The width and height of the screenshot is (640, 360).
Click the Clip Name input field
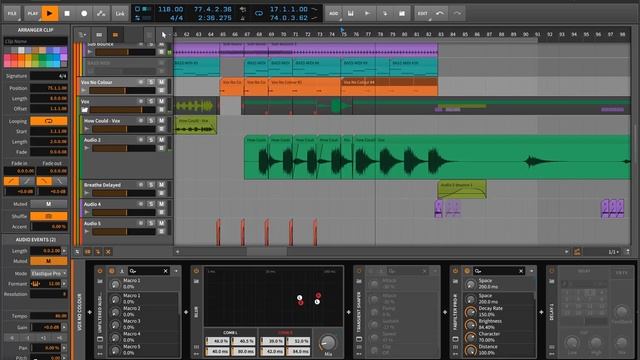36,41
